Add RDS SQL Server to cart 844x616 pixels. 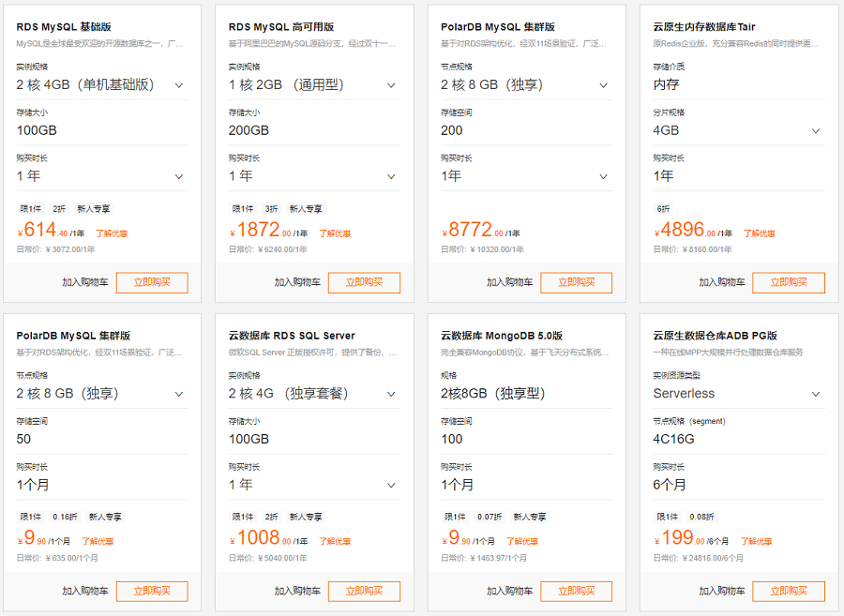[x=297, y=592]
